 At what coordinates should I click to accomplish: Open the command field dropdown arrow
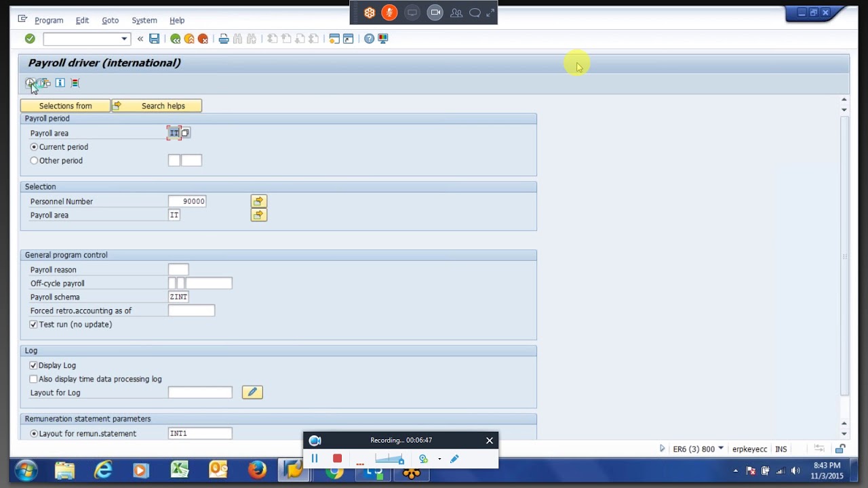[x=124, y=39]
